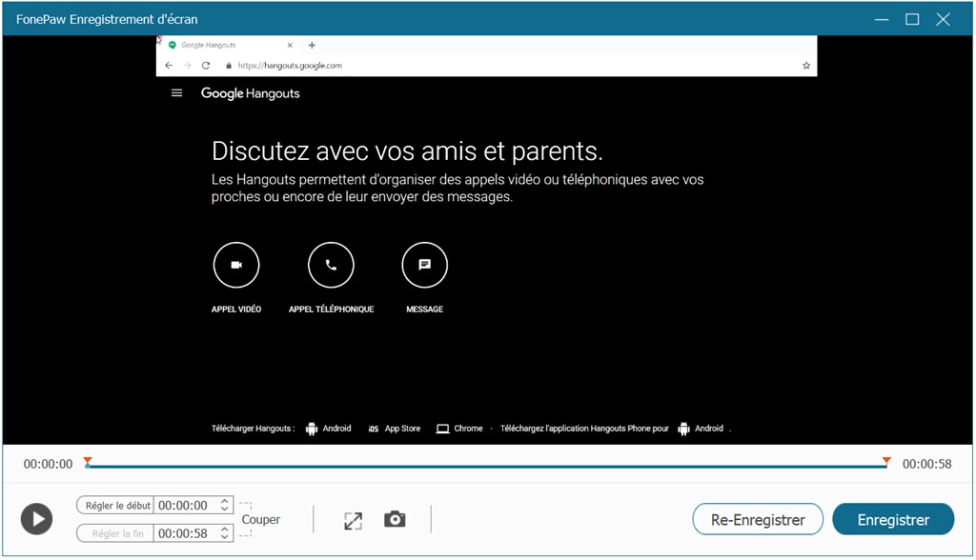Click the start time field 00:00:00
This screenshot has height=560, width=976.
coord(183,506)
